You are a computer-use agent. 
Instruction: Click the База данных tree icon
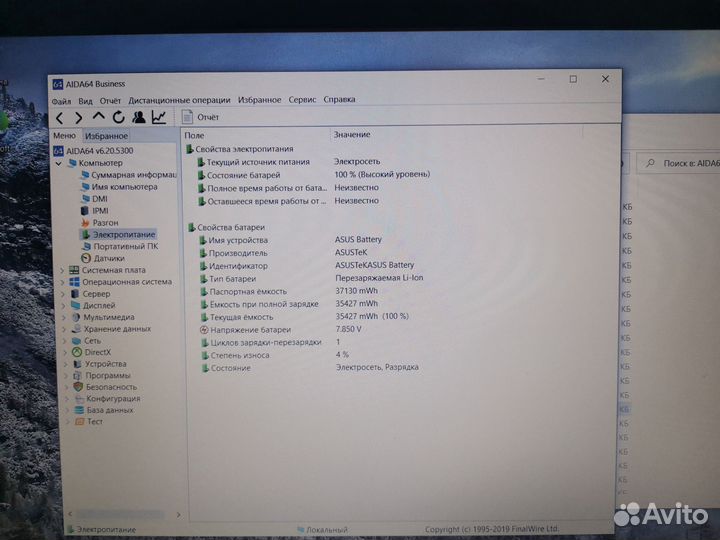coord(79,410)
